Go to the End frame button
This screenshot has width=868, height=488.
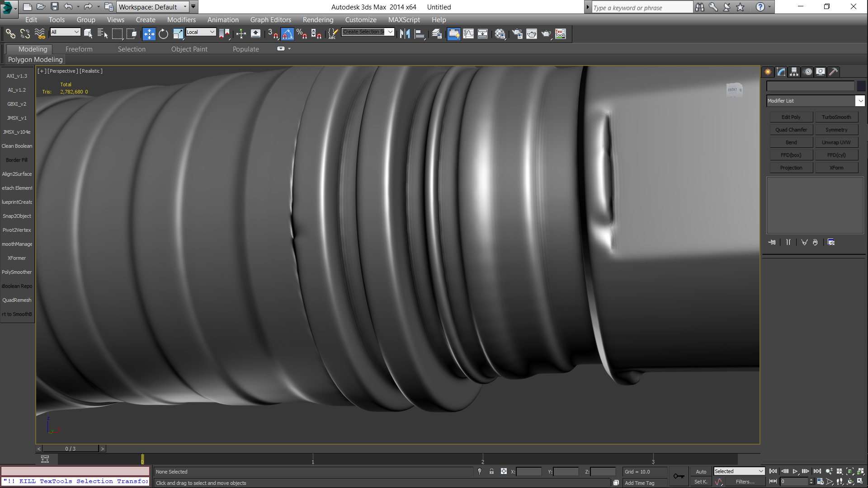pyautogui.click(x=817, y=471)
